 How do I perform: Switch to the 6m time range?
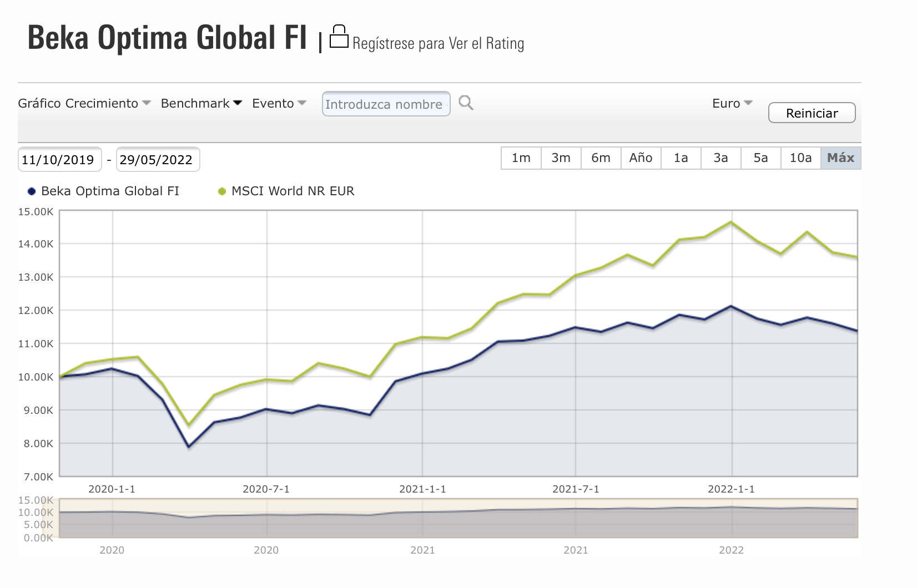(601, 158)
